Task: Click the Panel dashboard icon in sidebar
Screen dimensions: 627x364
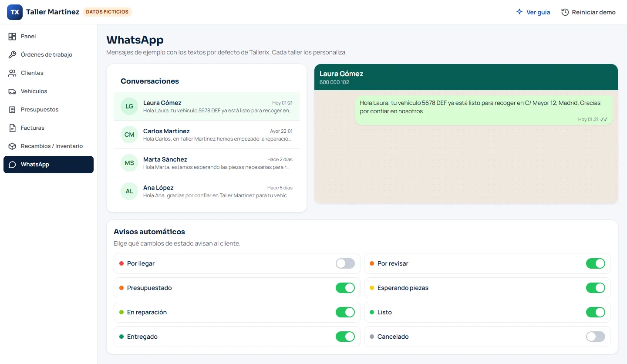Action: (12, 37)
